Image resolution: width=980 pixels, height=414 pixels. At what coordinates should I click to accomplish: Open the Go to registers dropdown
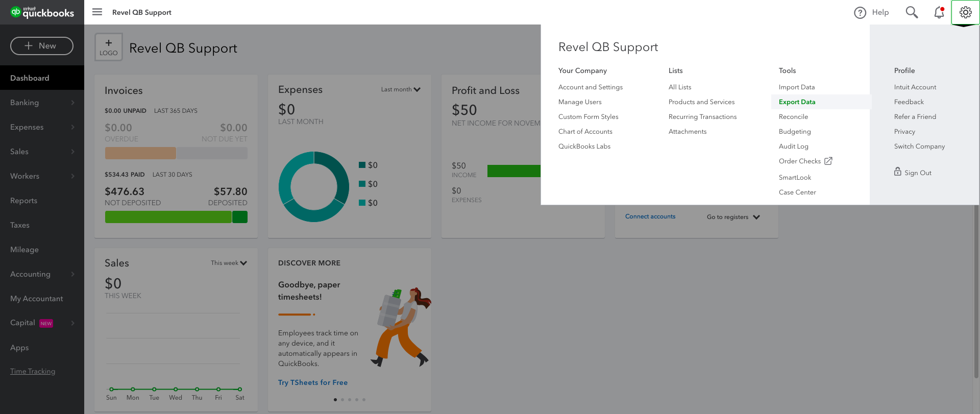(733, 217)
